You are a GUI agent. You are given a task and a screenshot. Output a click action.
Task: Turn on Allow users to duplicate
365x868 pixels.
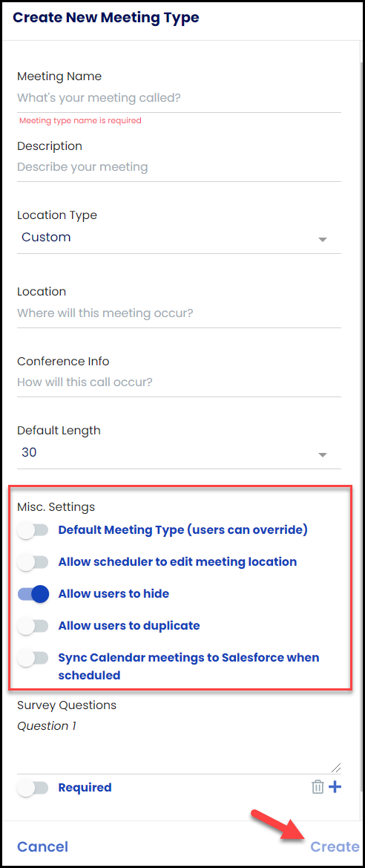(x=33, y=626)
